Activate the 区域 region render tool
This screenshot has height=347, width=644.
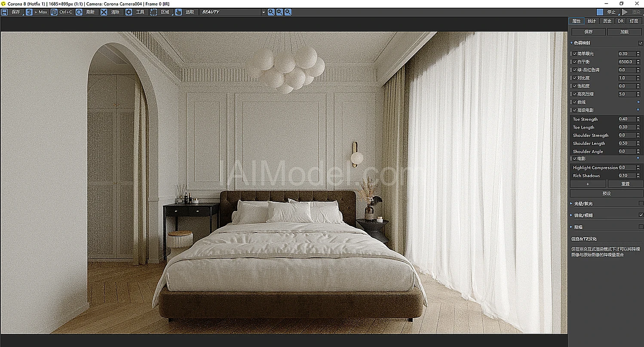tap(161, 12)
